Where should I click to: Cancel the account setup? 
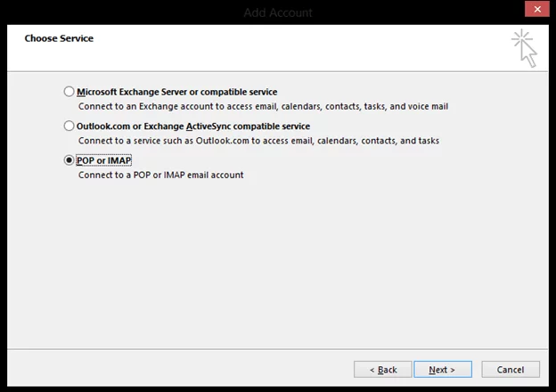pyautogui.click(x=511, y=370)
